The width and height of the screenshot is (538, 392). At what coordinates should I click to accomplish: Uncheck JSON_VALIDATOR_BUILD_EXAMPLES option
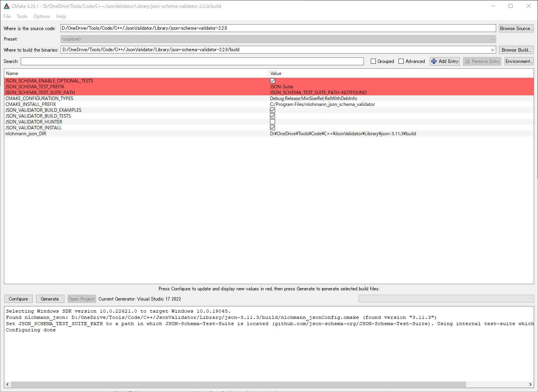(x=272, y=110)
